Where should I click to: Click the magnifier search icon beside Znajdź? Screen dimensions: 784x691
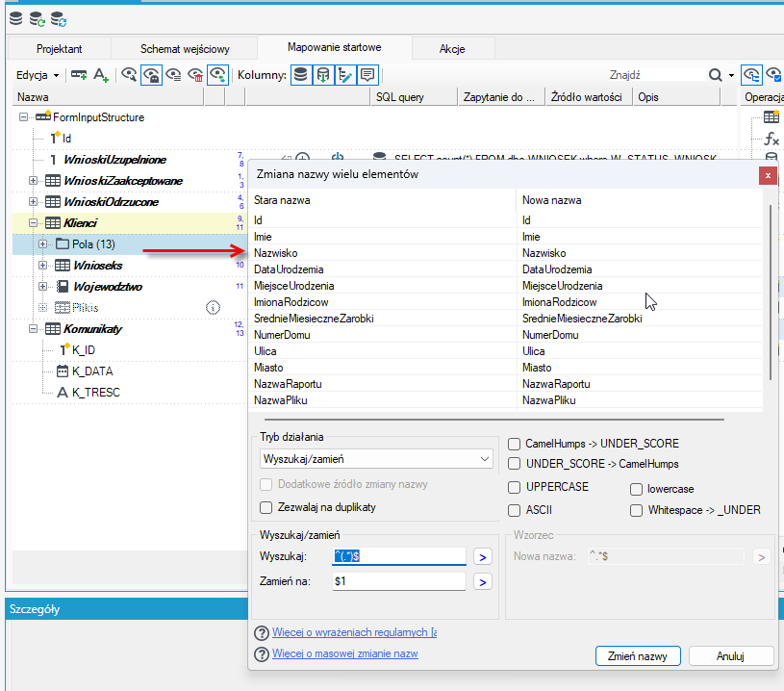pos(716,75)
